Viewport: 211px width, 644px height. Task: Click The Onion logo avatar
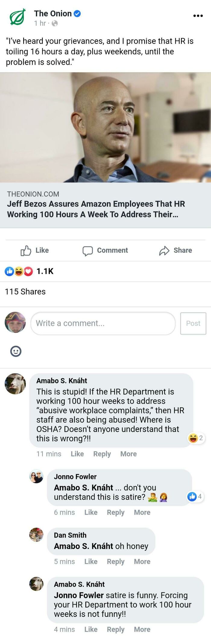[17, 17]
